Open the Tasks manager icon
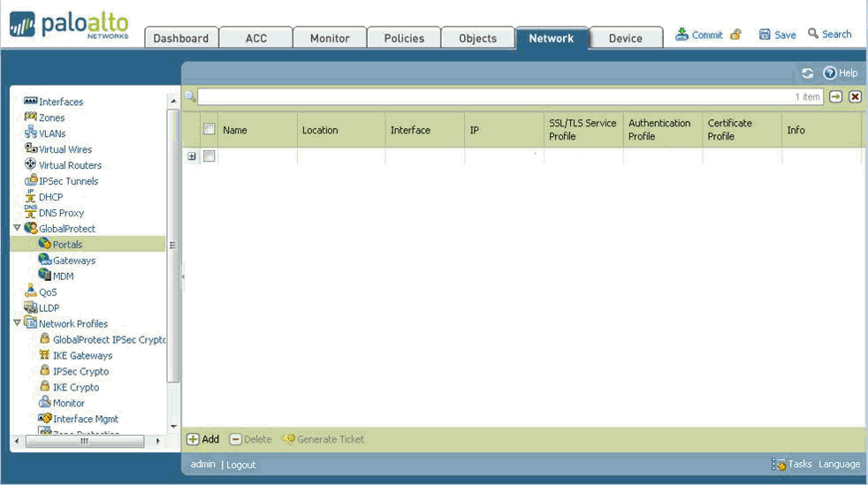 pos(779,465)
